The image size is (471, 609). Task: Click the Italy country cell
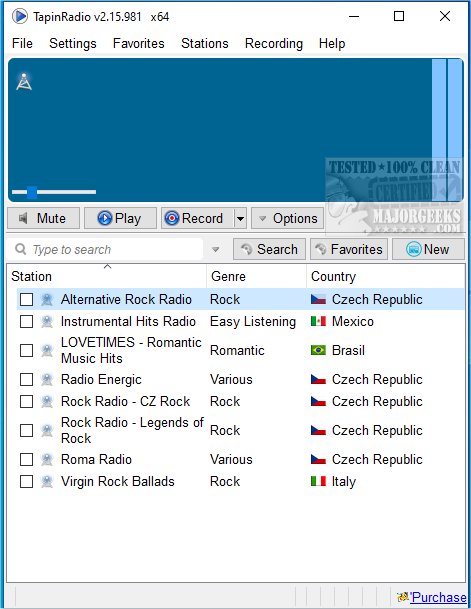tap(344, 482)
